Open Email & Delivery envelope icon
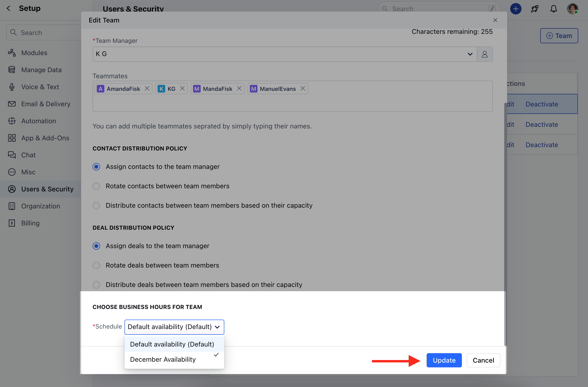Image resolution: width=588 pixels, height=387 pixels. (x=12, y=104)
